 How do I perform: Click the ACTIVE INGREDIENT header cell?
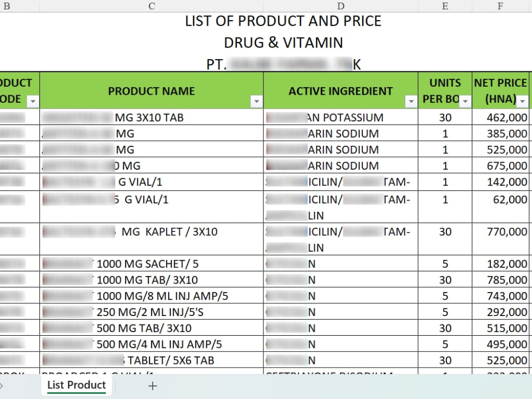340,90
